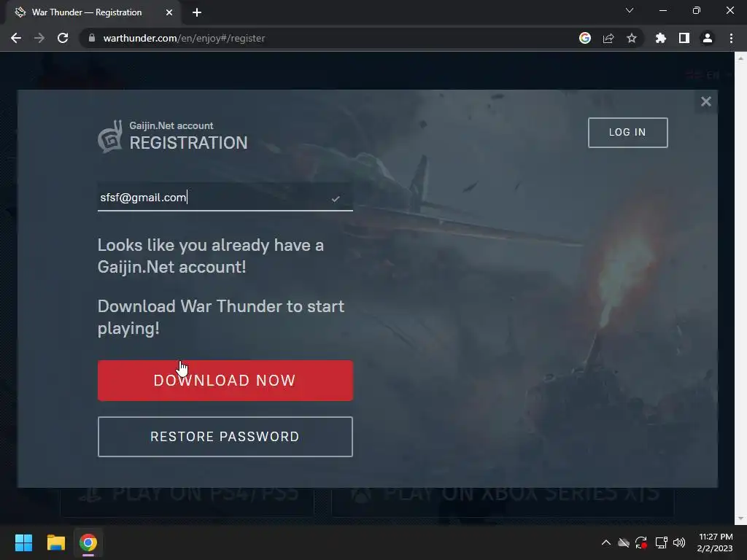Show hidden tray icons chevron

tap(606, 542)
